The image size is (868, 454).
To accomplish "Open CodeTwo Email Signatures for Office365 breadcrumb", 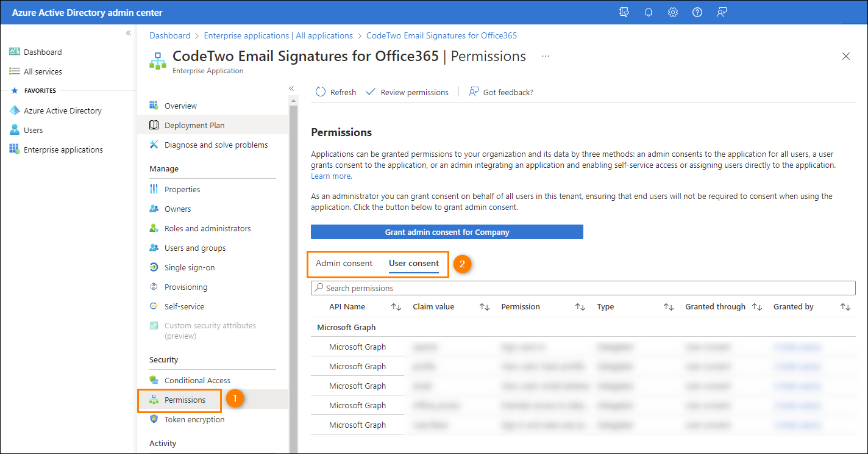I will [441, 35].
